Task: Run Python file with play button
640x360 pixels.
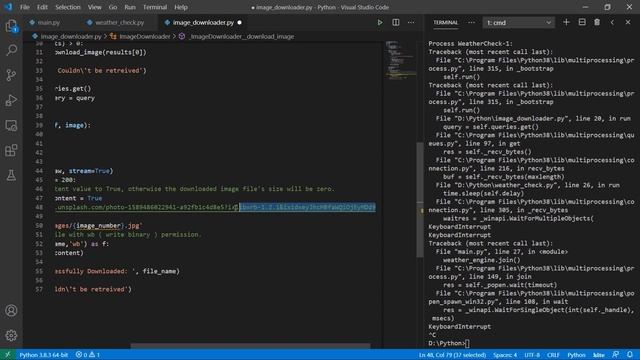Action: click(380, 22)
